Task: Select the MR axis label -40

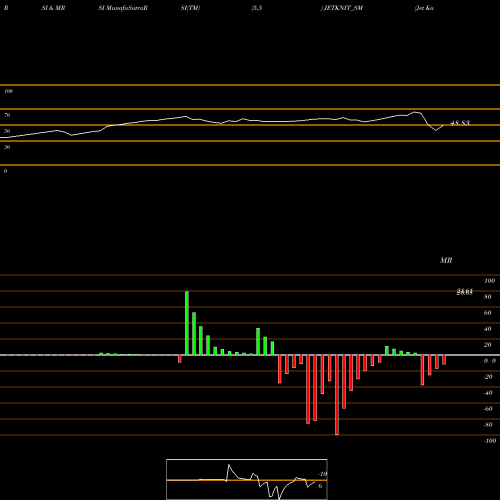Action: [488, 393]
